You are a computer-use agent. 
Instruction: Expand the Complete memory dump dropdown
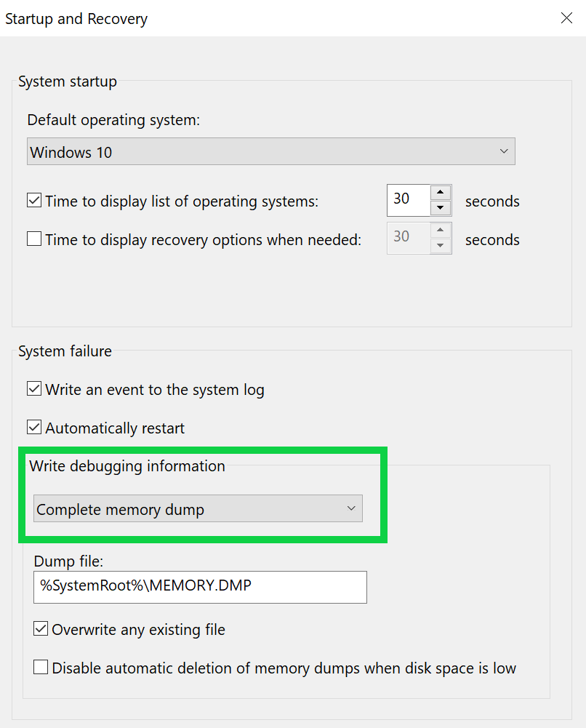198,509
